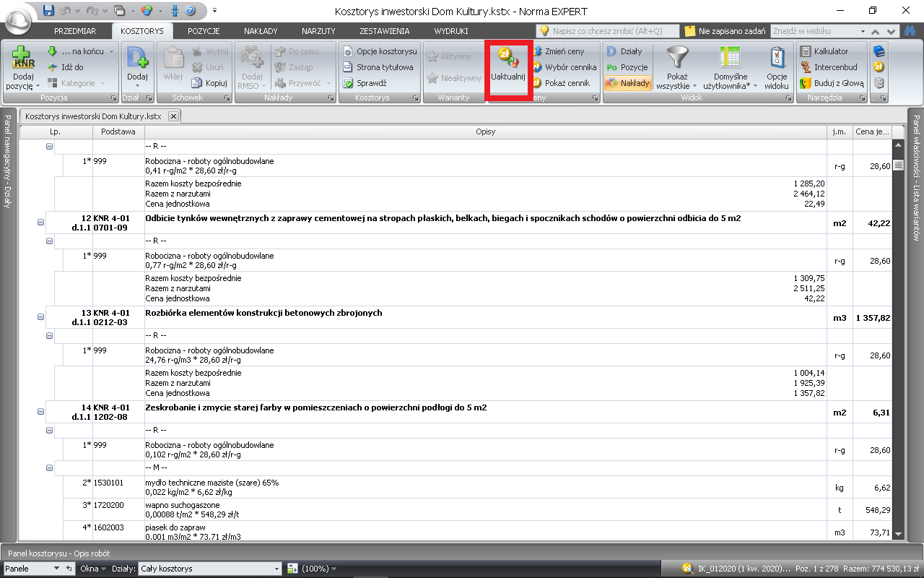Collapse position 14 KNR 4-01 1202-08
This screenshot has height=578, width=924.
[40, 412]
